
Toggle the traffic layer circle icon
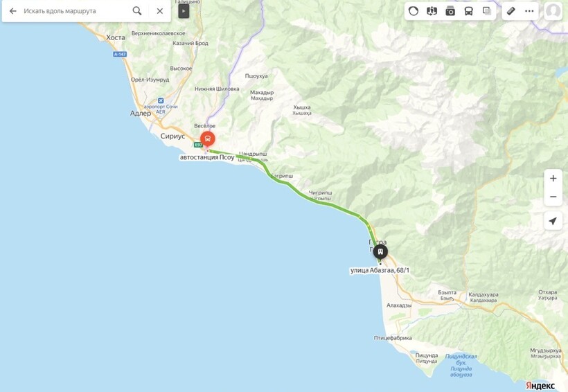[414, 11]
